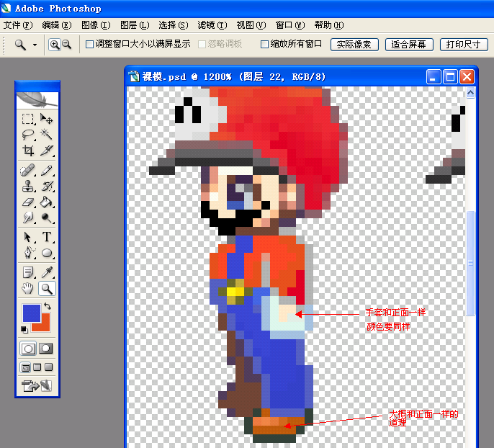Select the Crop tool
This screenshot has height=448, width=494.
click(27, 151)
